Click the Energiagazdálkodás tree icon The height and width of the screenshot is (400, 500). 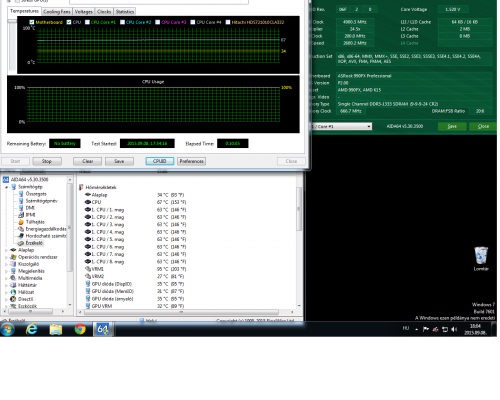point(21,229)
